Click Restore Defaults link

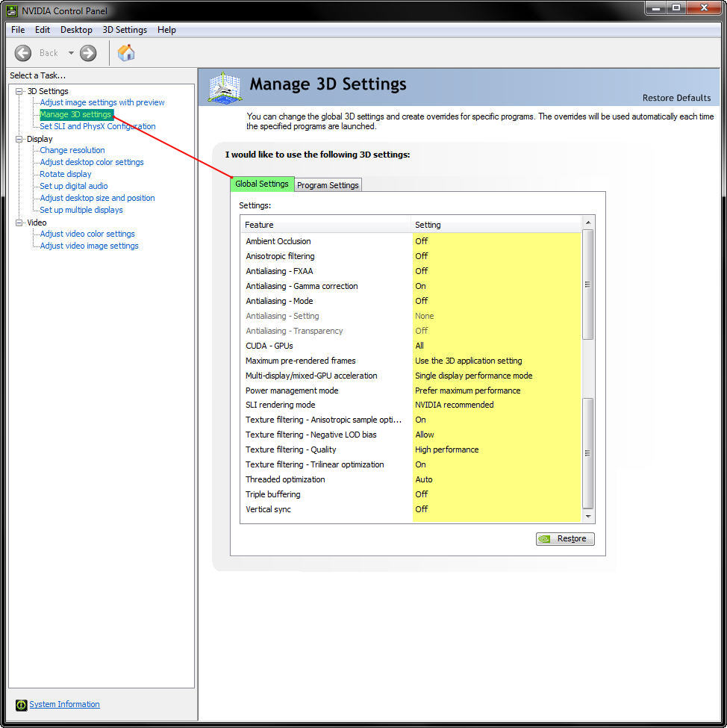pos(676,98)
